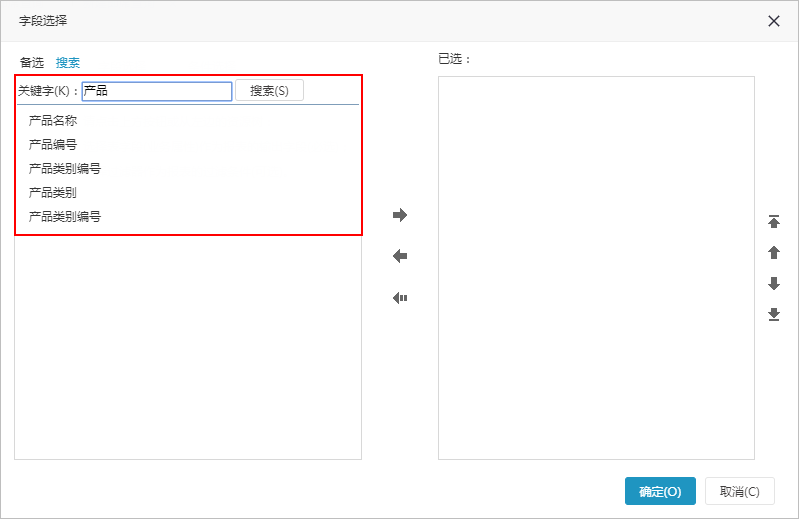Click the 搜索(S) button

269,91
